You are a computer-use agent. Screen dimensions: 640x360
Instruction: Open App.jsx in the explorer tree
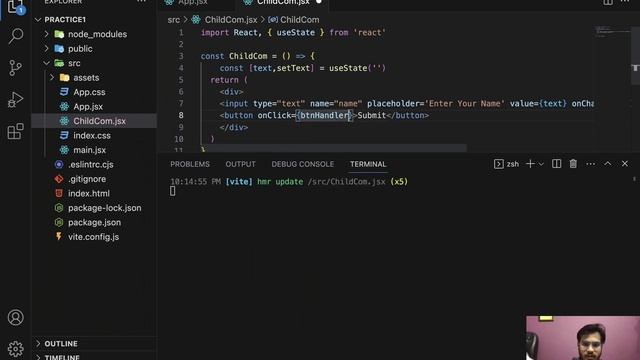pyautogui.click(x=88, y=107)
